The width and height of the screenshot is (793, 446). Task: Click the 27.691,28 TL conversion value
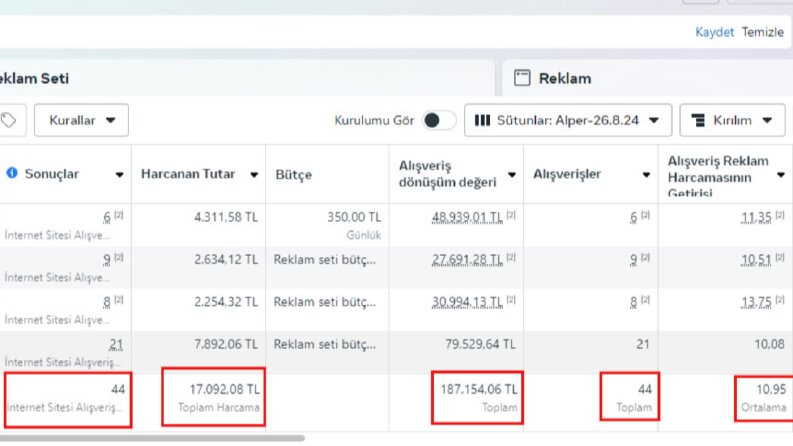click(467, 260)
